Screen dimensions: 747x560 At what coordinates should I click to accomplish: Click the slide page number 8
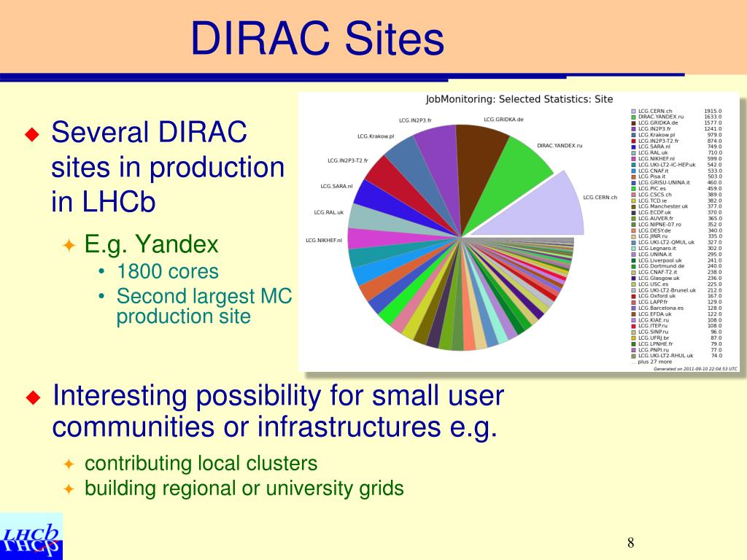point(630,542)
